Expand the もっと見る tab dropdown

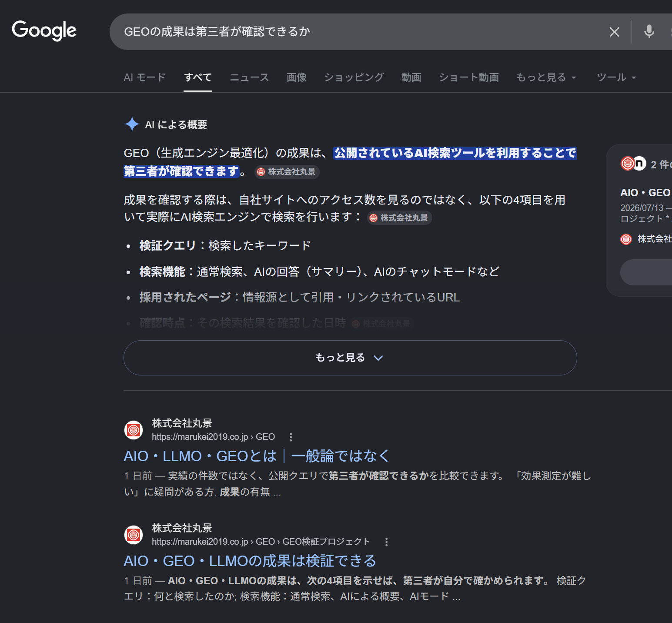click(546, 77)
